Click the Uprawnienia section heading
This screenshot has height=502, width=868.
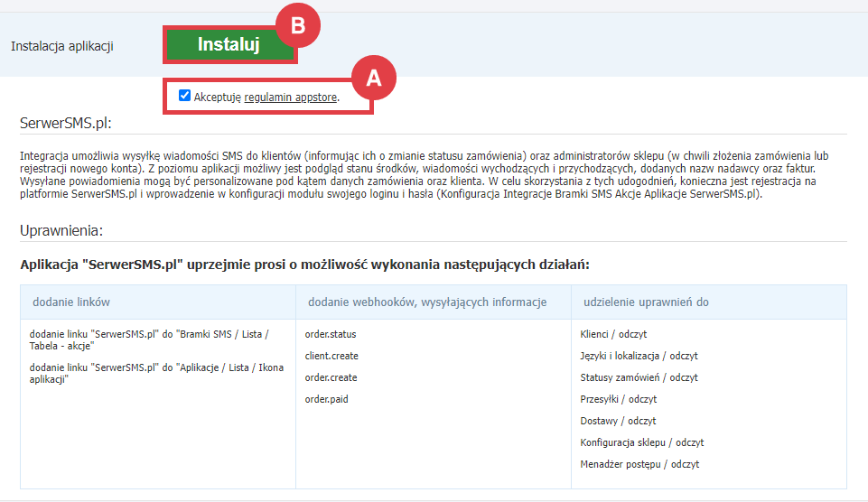tap(61, 230)
